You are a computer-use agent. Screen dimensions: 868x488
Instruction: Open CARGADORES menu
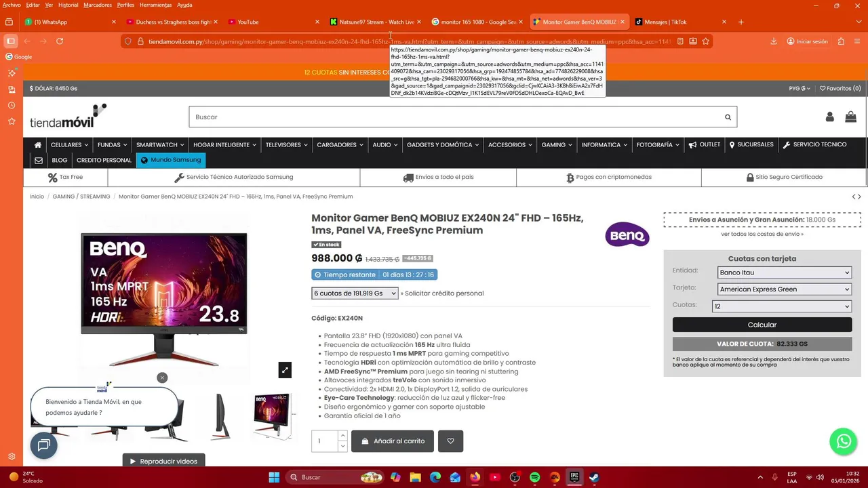tap(340, 145)
